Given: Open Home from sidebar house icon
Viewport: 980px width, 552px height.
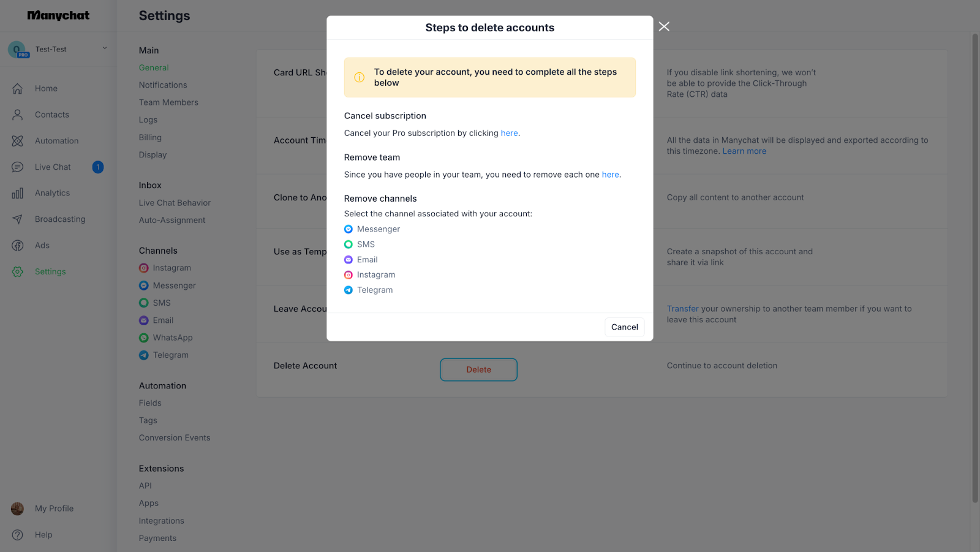Looking at the screenshot, I should coord(17,88).
